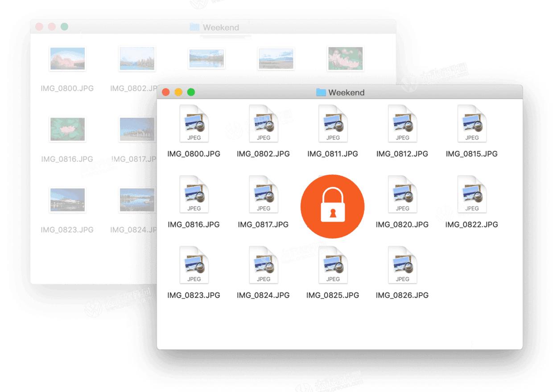Click the IMG_0822.JPG filename label

(472, 224)
